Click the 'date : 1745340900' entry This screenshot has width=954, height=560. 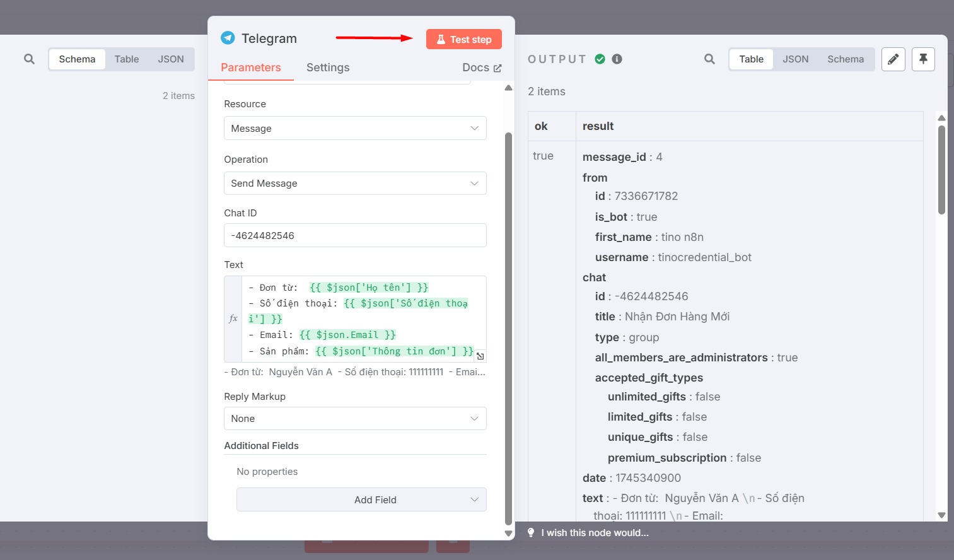632,478
